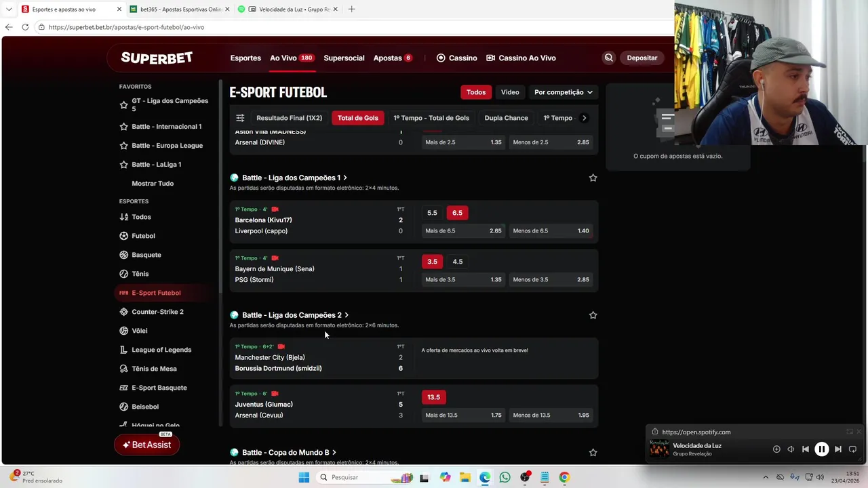Open a new browser tab
The width and height of the screenshot is (868, 488).
[351, 9]
